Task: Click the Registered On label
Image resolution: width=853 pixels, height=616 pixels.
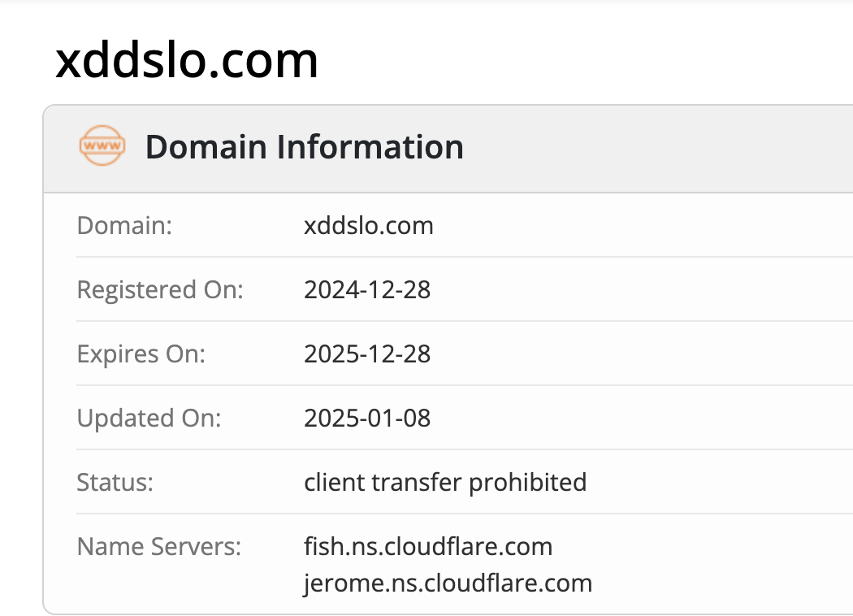Action: click(160, 289)
